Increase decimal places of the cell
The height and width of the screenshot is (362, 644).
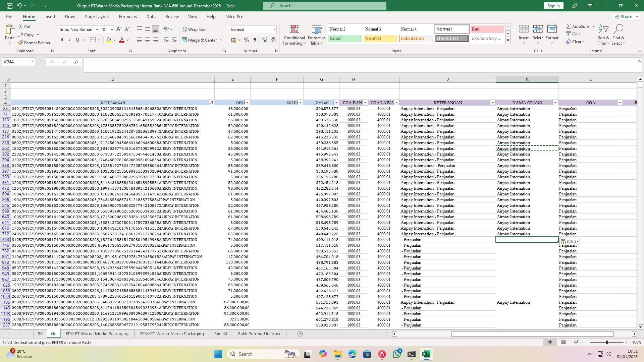tap(265, 40)
